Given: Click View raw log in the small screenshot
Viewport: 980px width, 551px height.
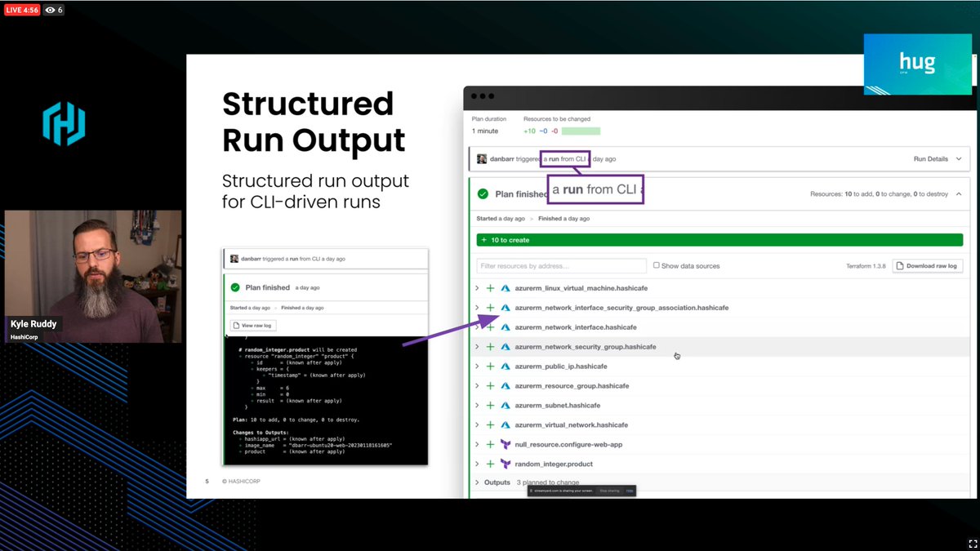Looking at the screenshot, I should 252,325.
